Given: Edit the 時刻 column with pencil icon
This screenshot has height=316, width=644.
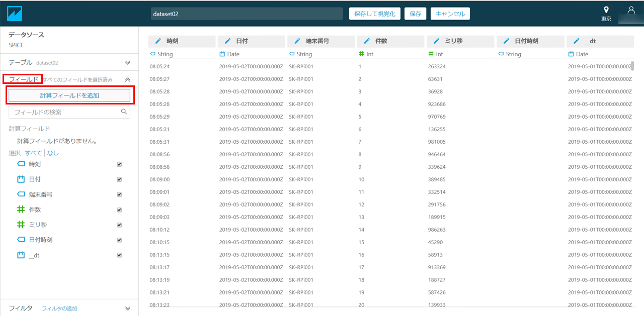Looking at the screenshot, I should pos(158,41).
